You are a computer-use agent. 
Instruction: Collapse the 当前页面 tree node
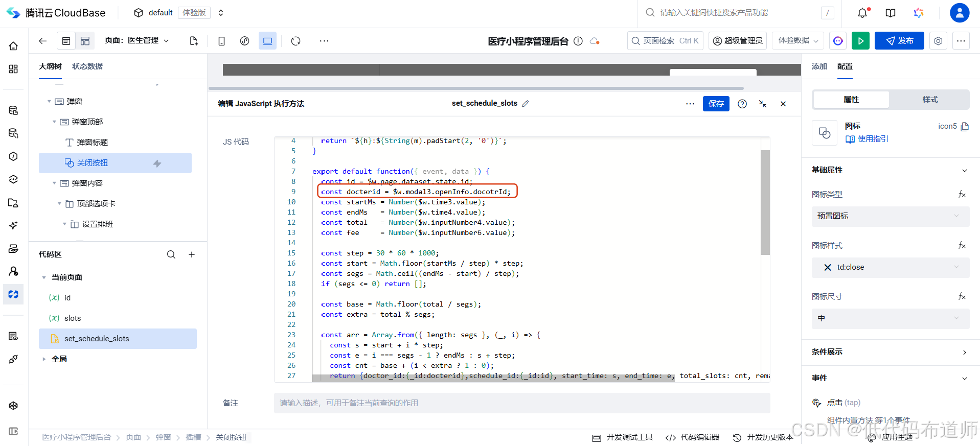click(44, 277)
